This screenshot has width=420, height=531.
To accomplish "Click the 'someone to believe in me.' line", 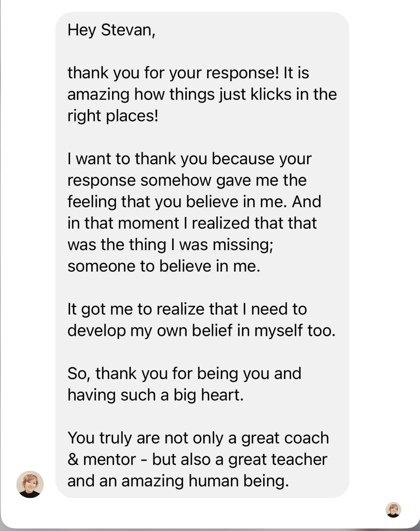I will pyautogui.click(x=164, y=266).
